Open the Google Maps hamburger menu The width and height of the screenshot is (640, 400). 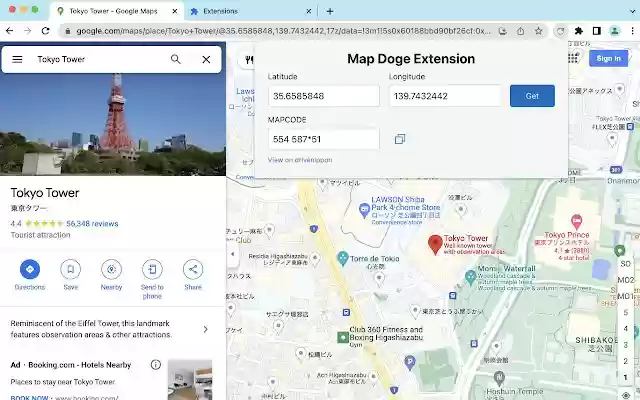coord(17,60)
